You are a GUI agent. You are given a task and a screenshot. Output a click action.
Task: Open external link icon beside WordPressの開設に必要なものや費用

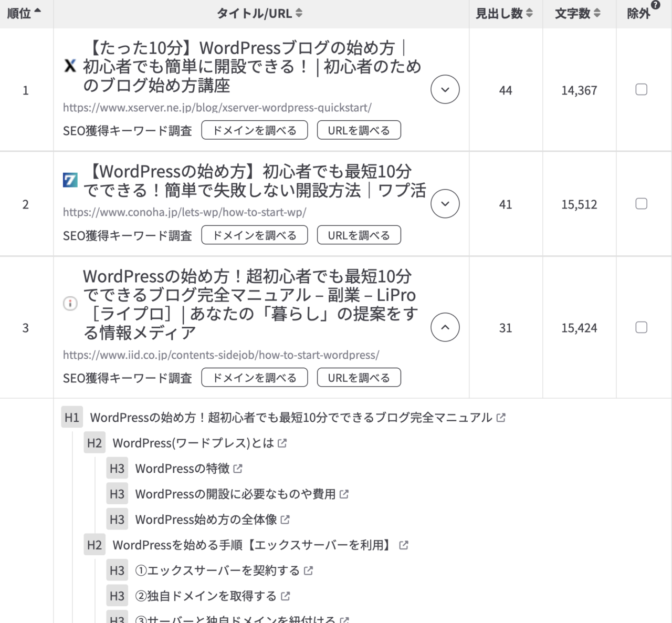pyautogui.click(x=344, y=494)
